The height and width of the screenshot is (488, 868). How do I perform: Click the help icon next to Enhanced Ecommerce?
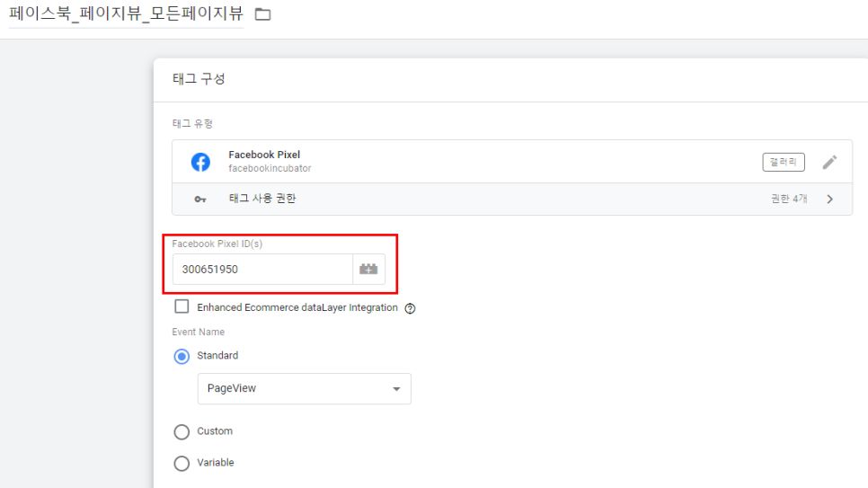tap(410, 308)
